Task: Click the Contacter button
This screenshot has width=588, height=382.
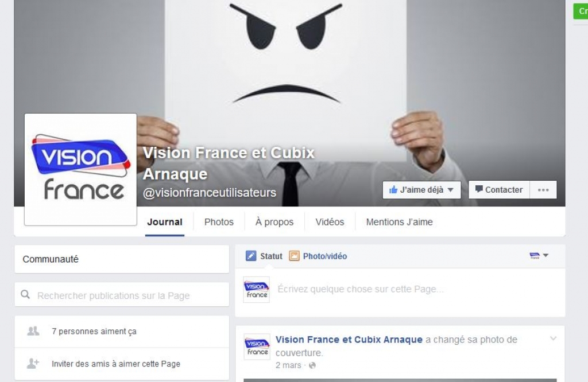Action: [x=499, y=190]
